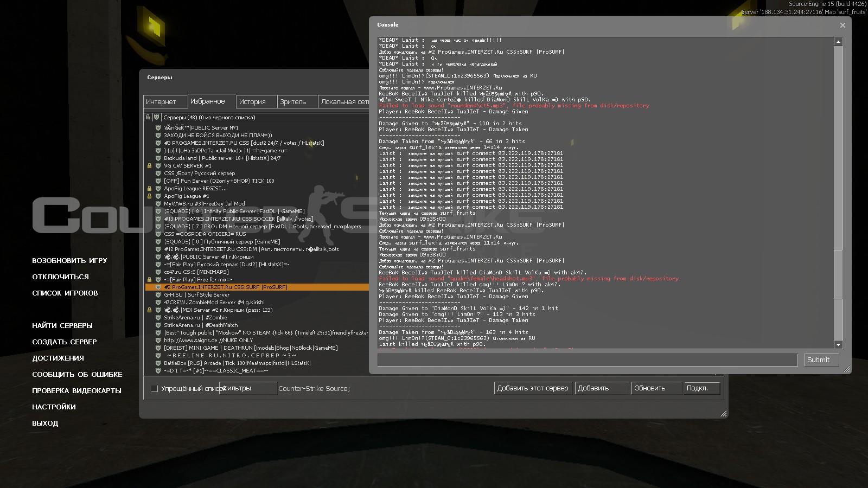This screenshot has height=488, width=868.
Task: Click lock icon of ApoFig League #1 row
Action: pyautogui.click(x=149, y=196)
